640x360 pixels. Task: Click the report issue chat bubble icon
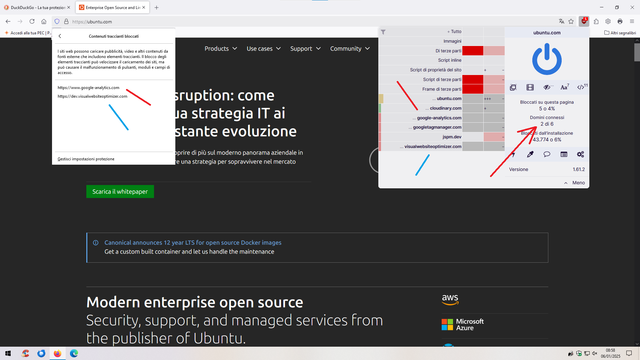click(547, 154)
